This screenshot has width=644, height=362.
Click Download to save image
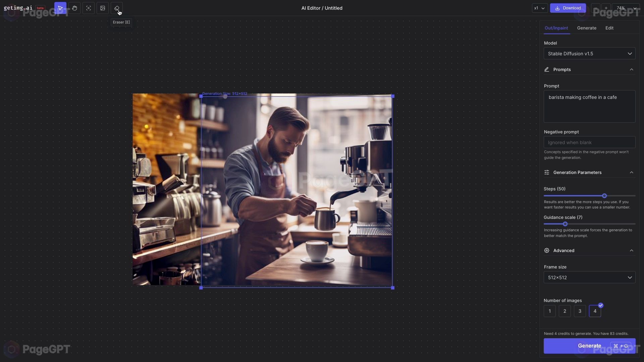568,7
